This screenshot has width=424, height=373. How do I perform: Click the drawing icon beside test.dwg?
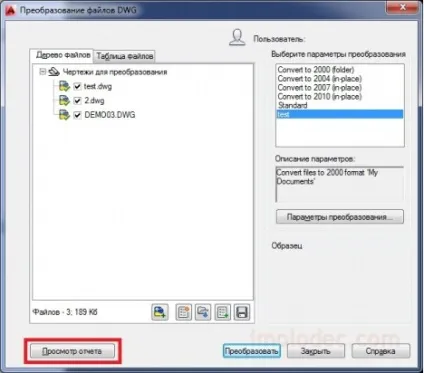coord(64,86)
